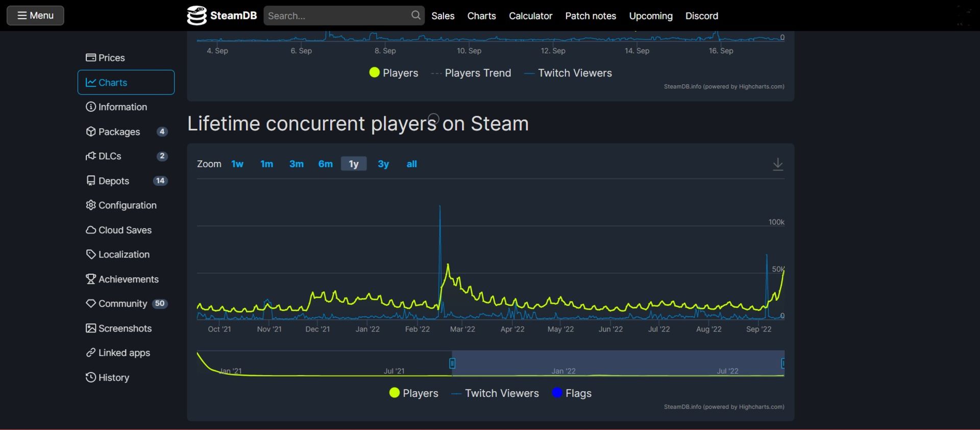This screenshot has width=980, height=430.
Task: Click the right navigator range handle
Action: (783, 363)
